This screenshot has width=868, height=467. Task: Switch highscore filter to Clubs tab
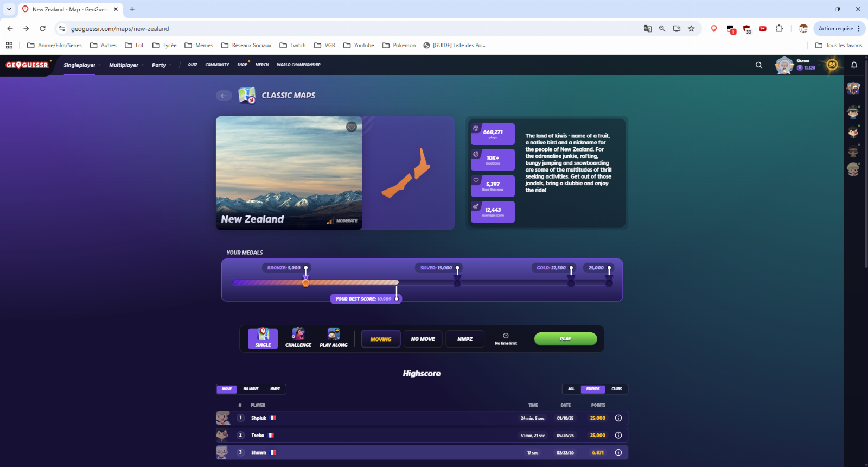pyautogui.click(x=616, y=389)
